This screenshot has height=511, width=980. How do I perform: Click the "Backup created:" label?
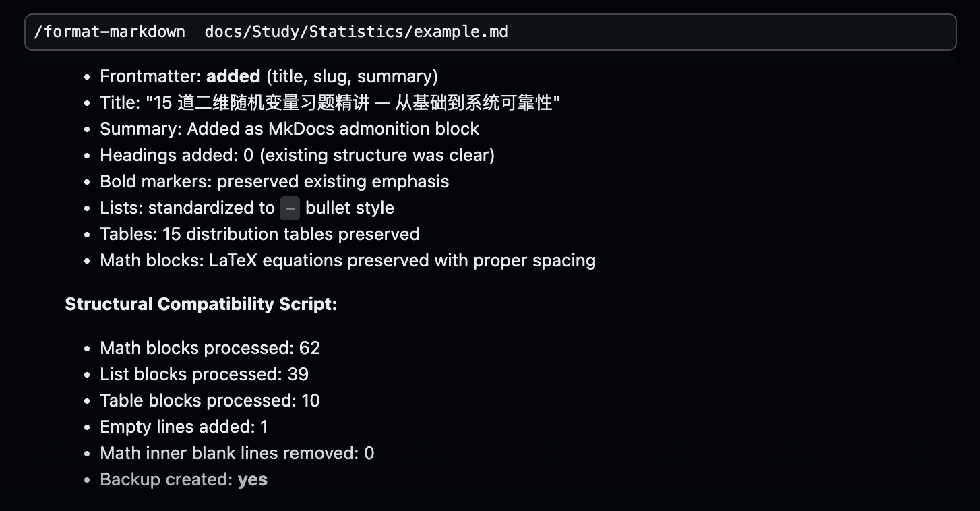(x=166, y=479)
